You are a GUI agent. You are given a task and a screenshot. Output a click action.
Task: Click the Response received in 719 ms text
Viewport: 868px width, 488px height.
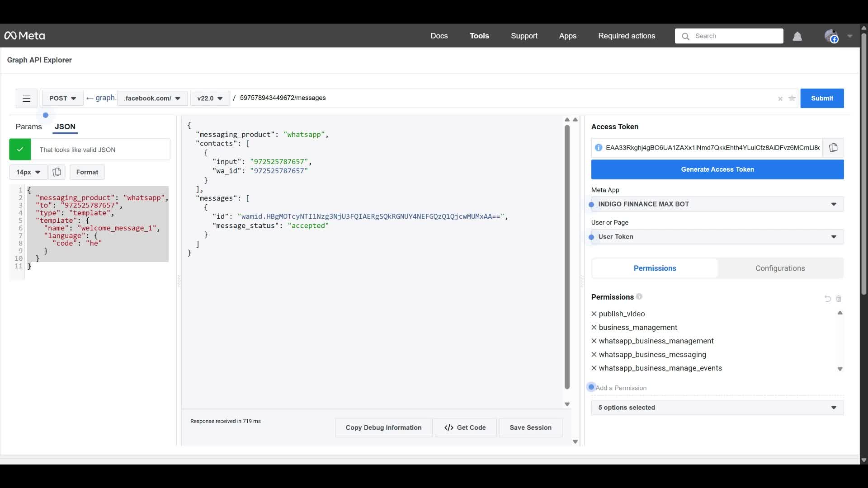226,421
